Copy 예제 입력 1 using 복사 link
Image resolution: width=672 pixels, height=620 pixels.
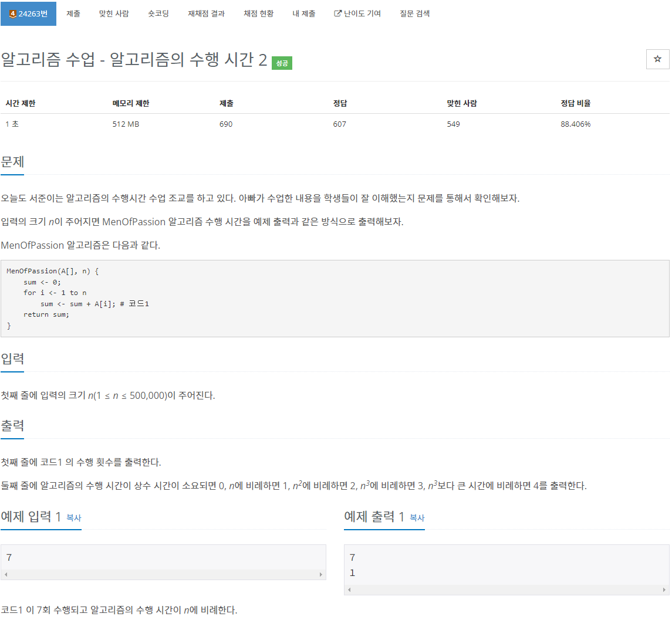(74, 517)
